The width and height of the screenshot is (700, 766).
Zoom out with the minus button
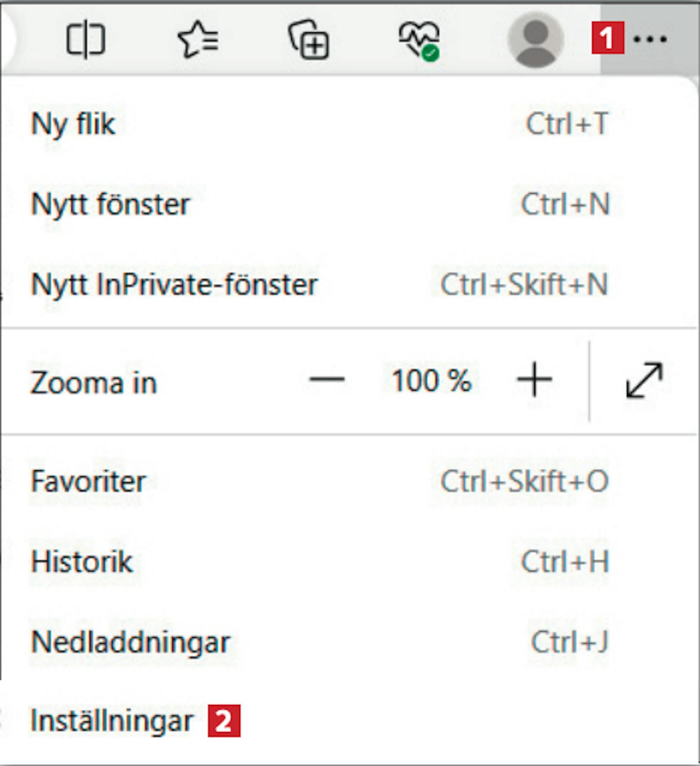pos(327,380)
